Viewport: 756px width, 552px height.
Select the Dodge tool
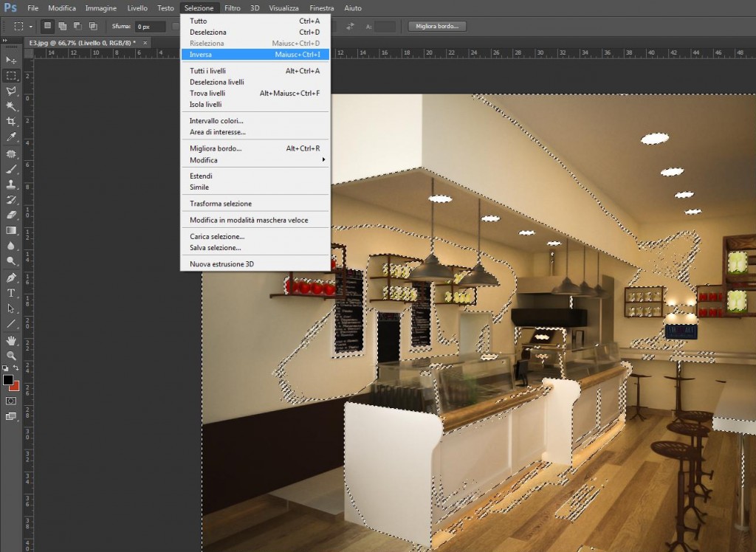[11, 261]
